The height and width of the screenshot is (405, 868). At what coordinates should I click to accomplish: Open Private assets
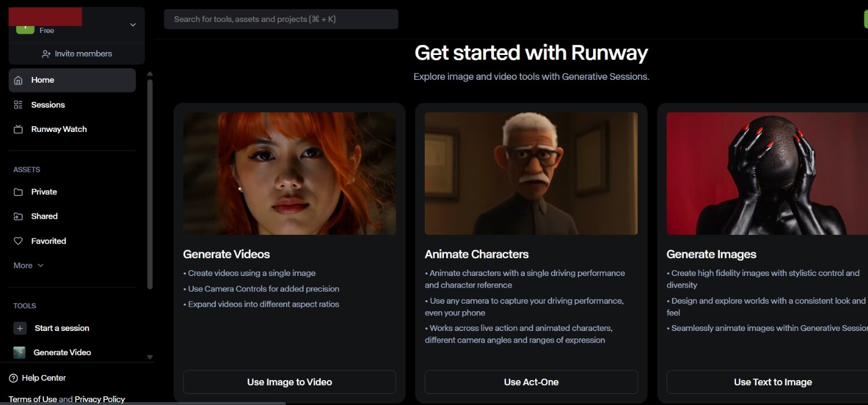[x=72, y=192]
